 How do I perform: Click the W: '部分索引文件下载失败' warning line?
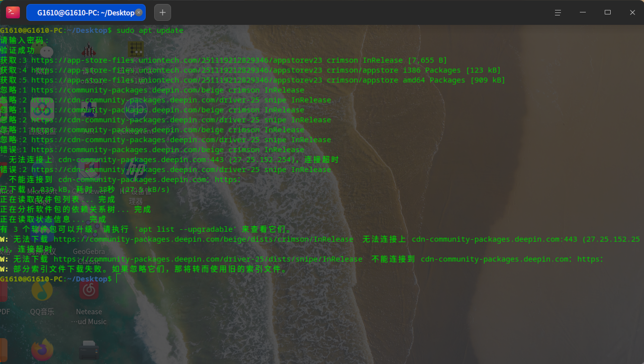point(144,269)
